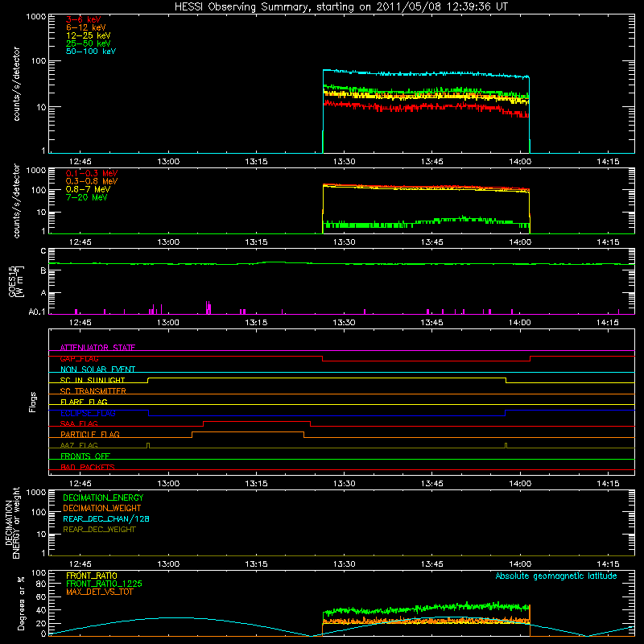Select the GAP_FLAG label
644x644 pixels.
[79, 358]
